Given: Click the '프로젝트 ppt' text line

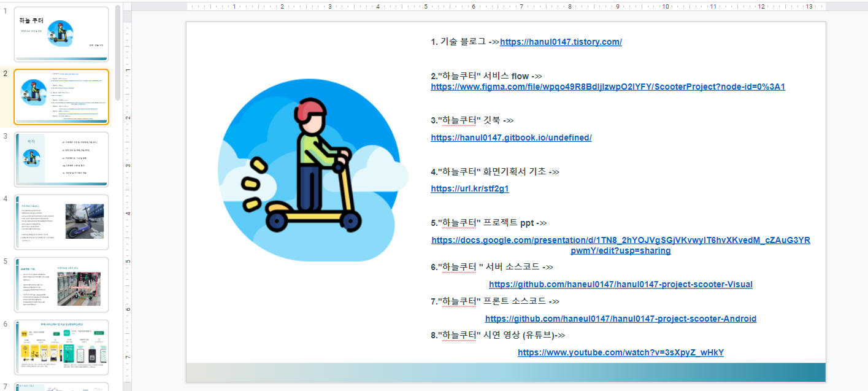Looking at the screenshot, I should point(489,223).
